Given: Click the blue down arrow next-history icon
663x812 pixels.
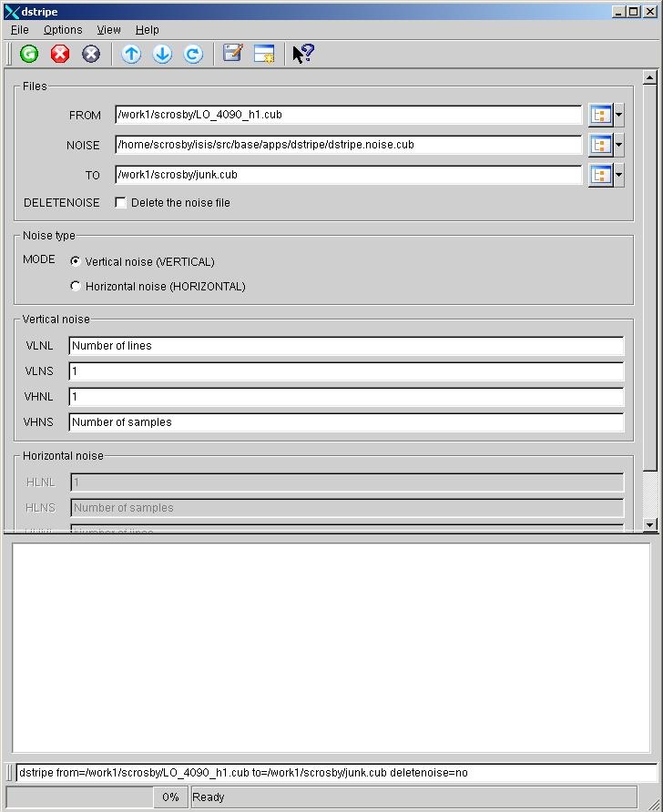Looking at the screenshot, I should [162, 54].
